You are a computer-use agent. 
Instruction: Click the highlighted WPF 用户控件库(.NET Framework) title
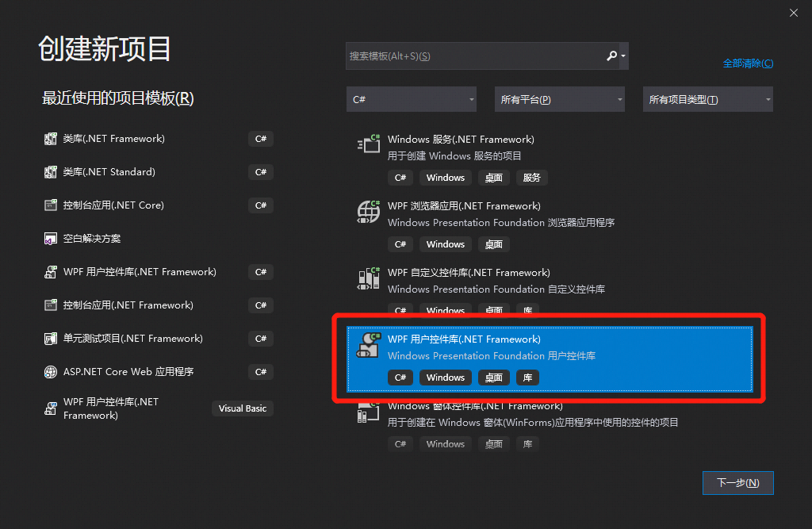tap(464, 339)
